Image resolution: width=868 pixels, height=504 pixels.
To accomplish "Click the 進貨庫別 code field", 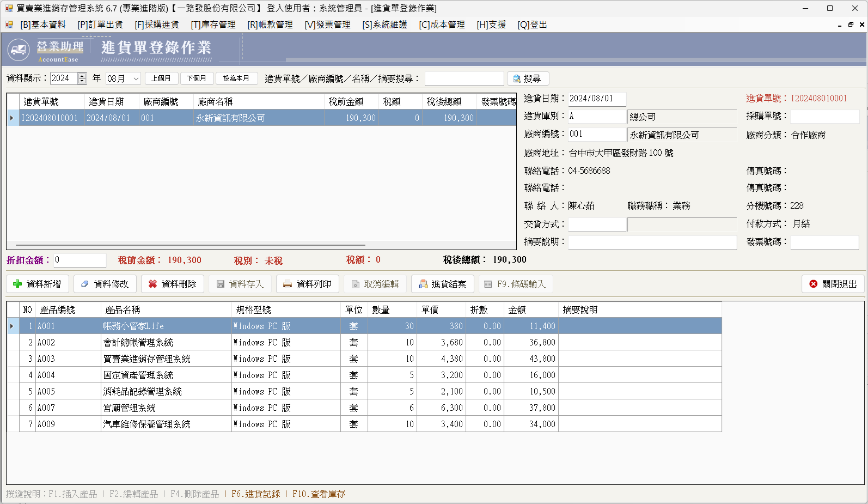I will tap(597, 117).
